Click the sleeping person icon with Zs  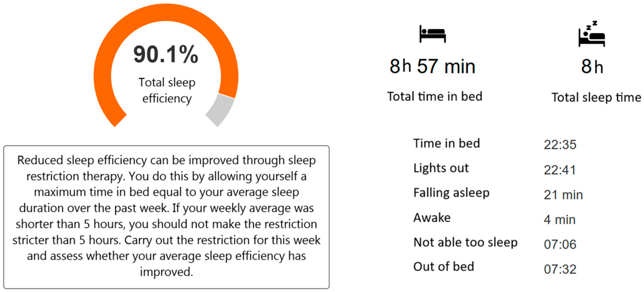592,34
